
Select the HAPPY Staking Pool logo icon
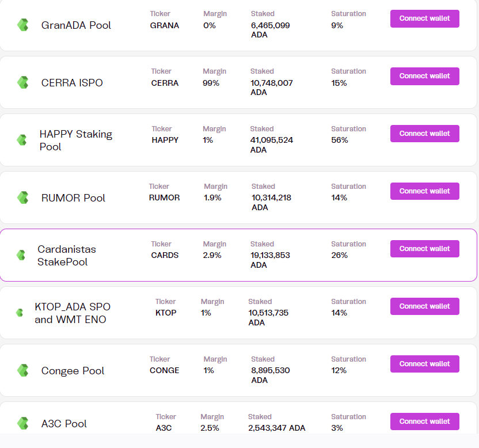pyautogui.click(x=22, y=140)
